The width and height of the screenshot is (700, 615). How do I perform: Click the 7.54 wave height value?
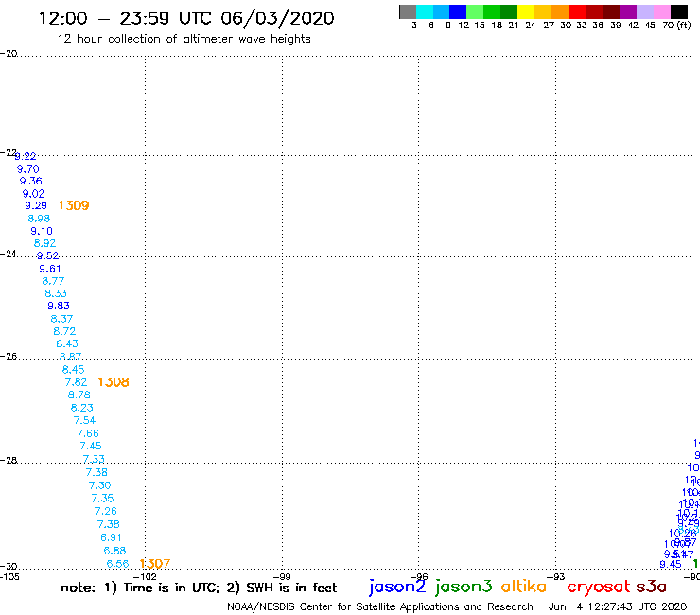85,420
